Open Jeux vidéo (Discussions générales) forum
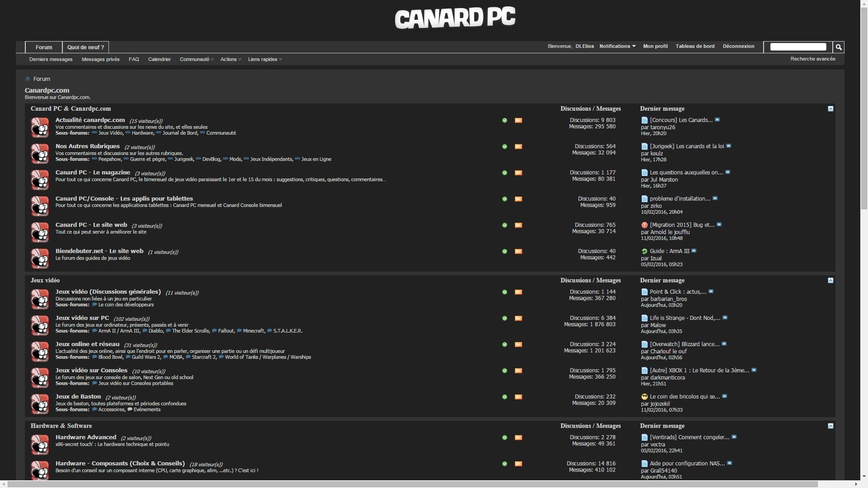 coord(108,291)
